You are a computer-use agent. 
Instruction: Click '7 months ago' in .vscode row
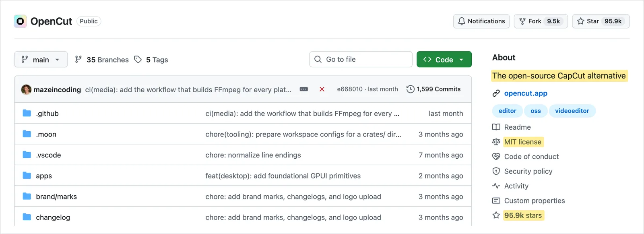(x=441, y=155)
